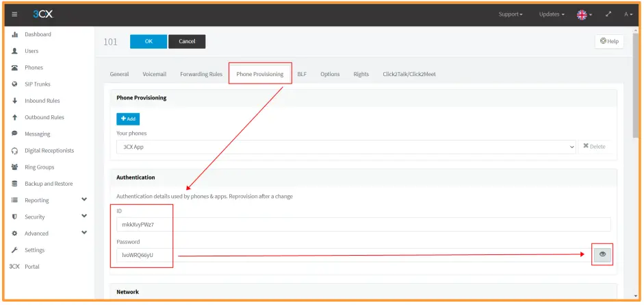Click the Reporting list icon
Screen dimensions: 644x305
[15, 200]
